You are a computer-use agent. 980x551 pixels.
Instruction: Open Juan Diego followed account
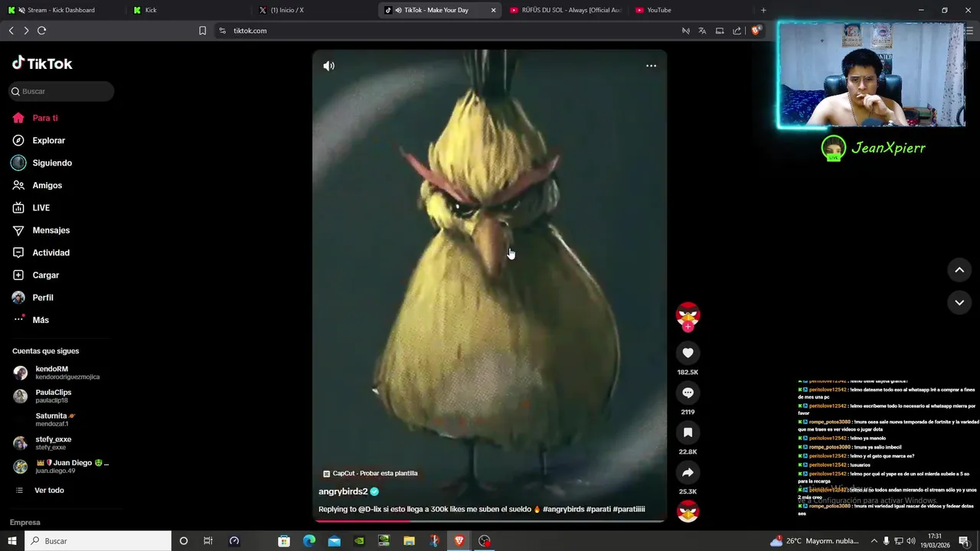61,467
